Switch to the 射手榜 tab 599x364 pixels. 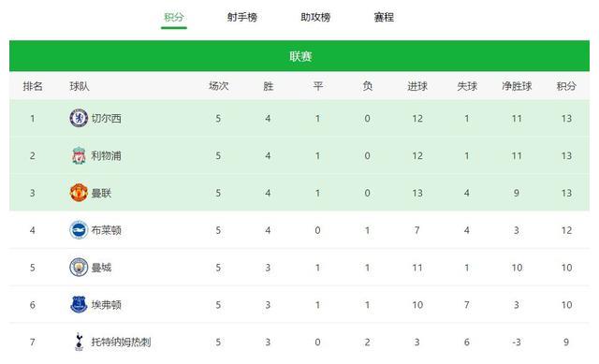click(242, 17)
